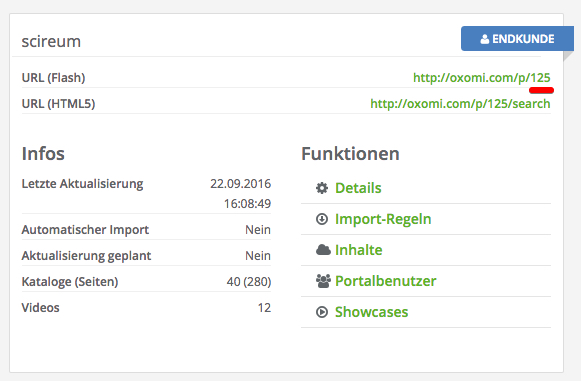The image size is (581, 381).
Task: Click the Aktualisierung geplant Nein value
Action: [x=258, y=256]
